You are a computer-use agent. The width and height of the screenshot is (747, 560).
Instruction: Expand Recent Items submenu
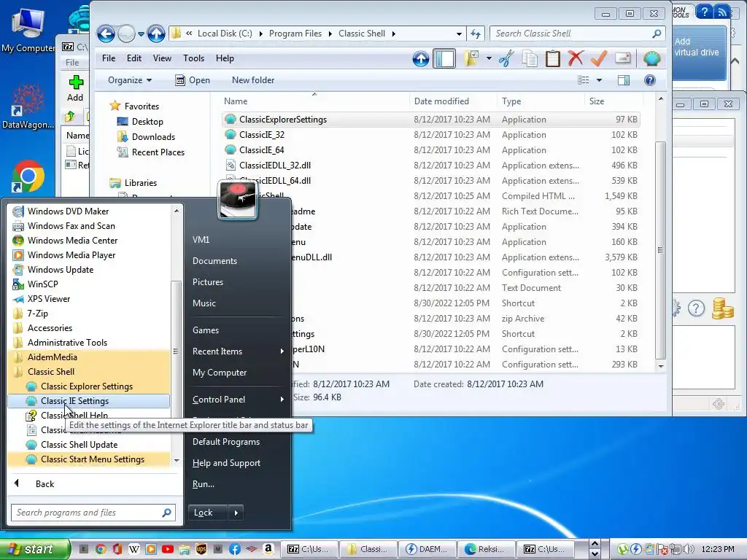[x=239, y=351]
